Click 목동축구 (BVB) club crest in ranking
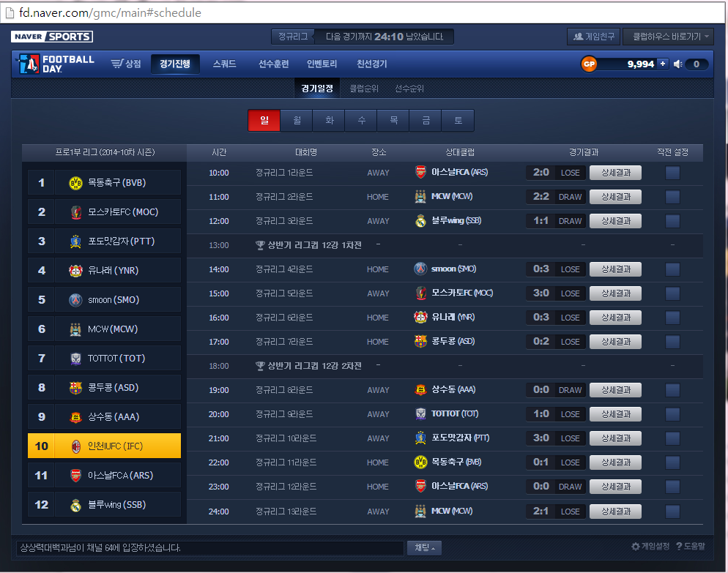This screenshot has height=573, width=728. [75, 183]
